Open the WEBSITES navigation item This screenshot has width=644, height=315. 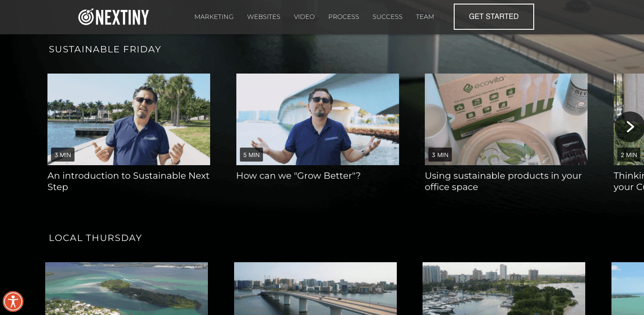click(x=263, y=17)
